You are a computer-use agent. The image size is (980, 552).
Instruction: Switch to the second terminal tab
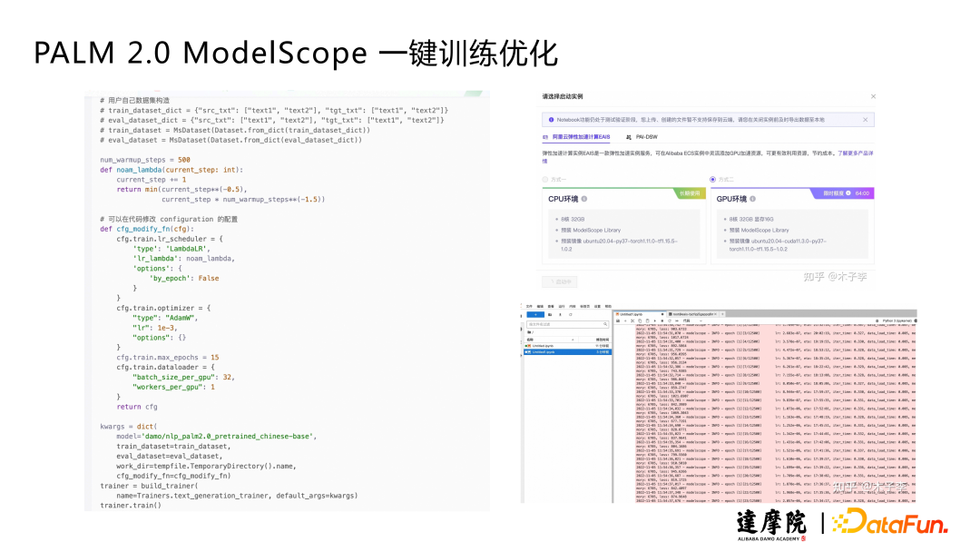point(693,314)
